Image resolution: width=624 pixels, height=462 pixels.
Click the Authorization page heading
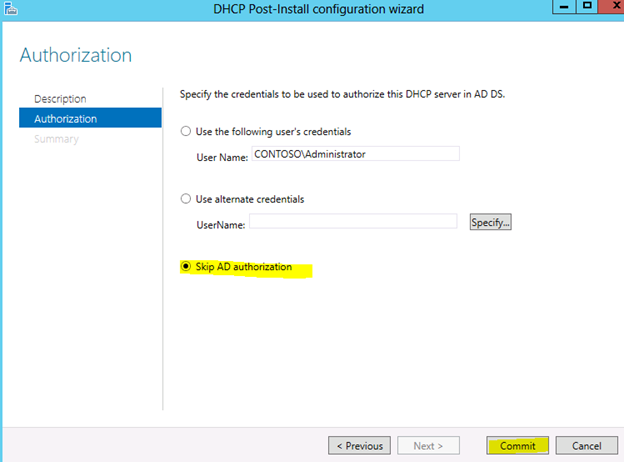tap(76, 55)
